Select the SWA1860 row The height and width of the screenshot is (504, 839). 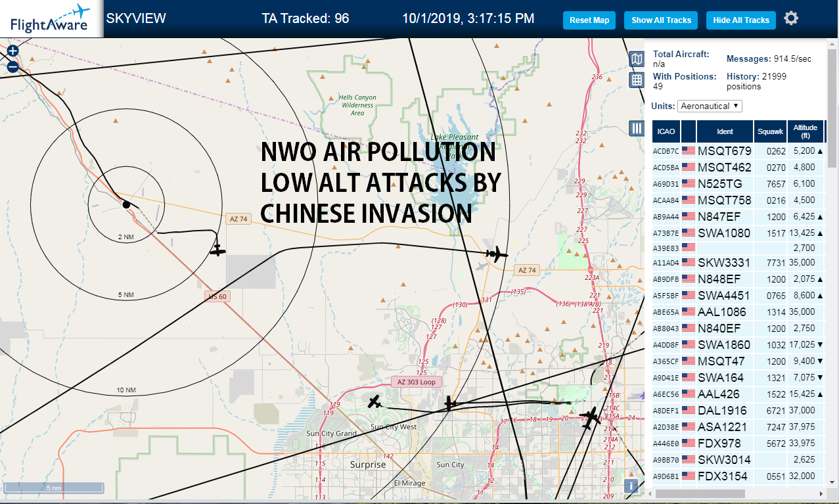coord(738,344)
